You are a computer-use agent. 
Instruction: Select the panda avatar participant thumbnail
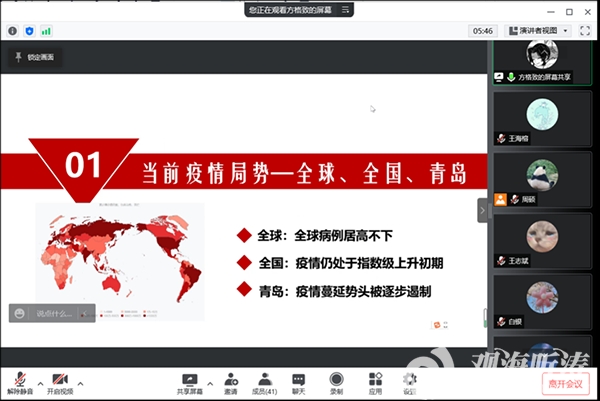(x=541, y=176)
